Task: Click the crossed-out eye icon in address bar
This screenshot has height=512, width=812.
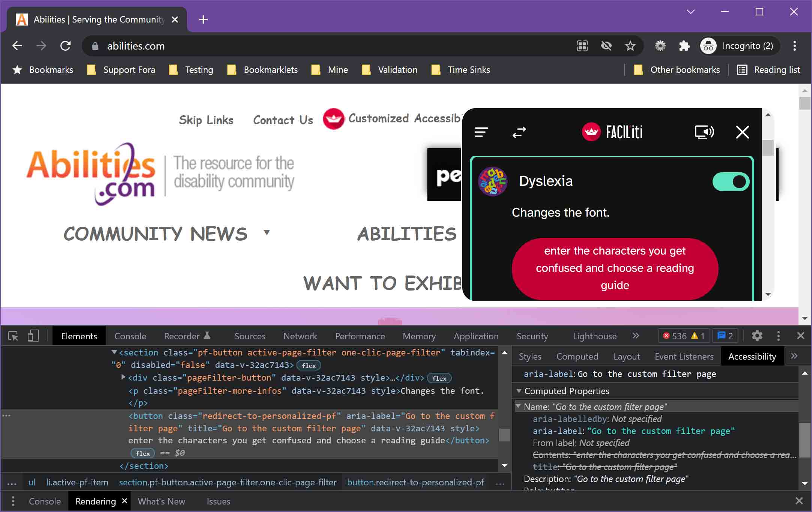Action: point(606,46)
